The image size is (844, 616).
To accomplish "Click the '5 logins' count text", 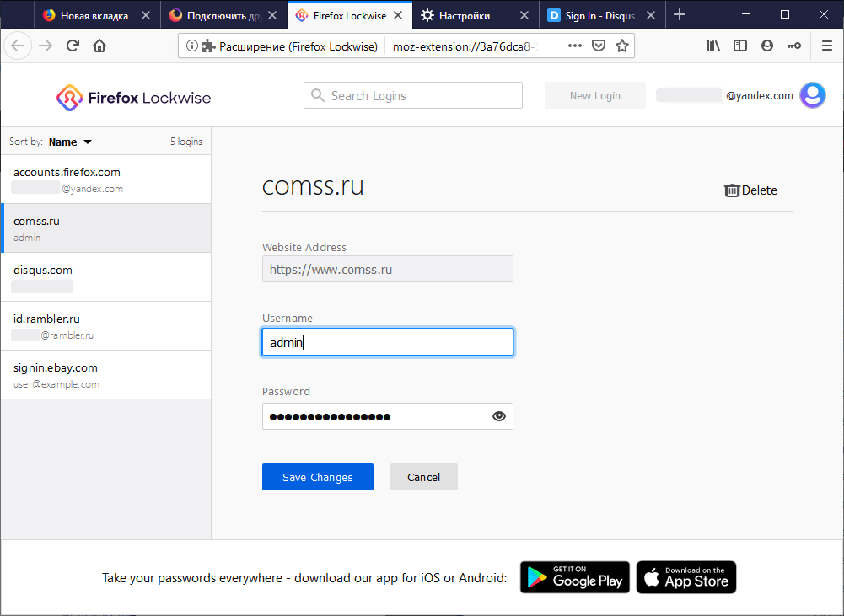I will pyautogui.click(x=186, y=142).
